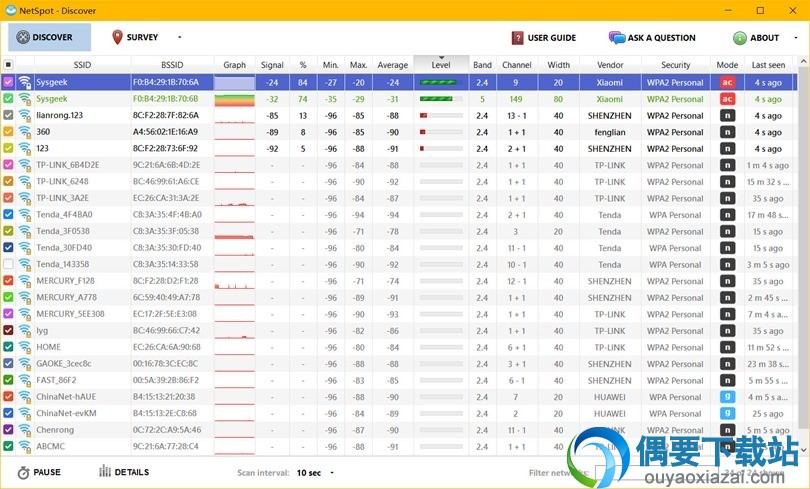This screenshot has height=489, width=810.
Task: Sort by the Security column header
Action: [x=675, y=65]
